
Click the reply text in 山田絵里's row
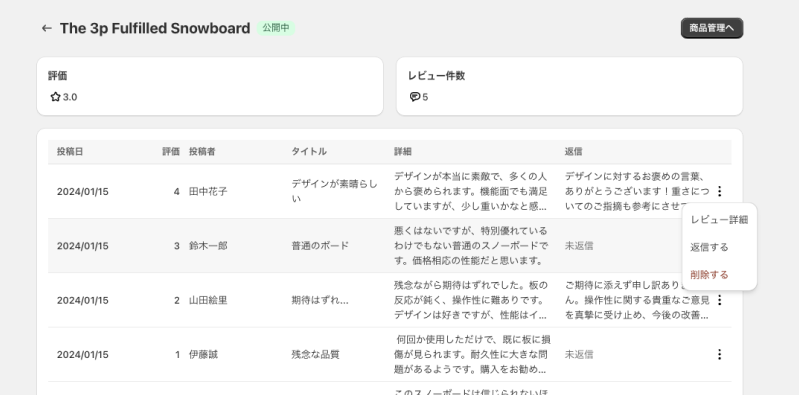point(637,300)
